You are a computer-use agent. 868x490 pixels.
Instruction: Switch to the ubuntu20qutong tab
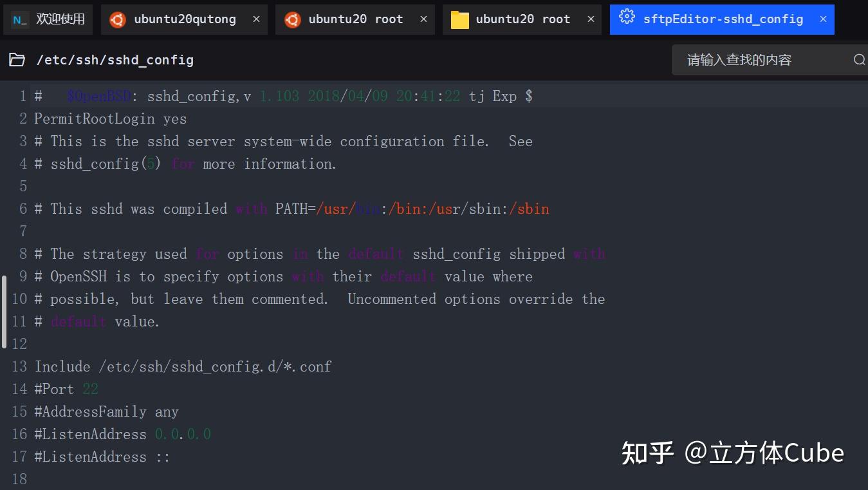point(185,19)
